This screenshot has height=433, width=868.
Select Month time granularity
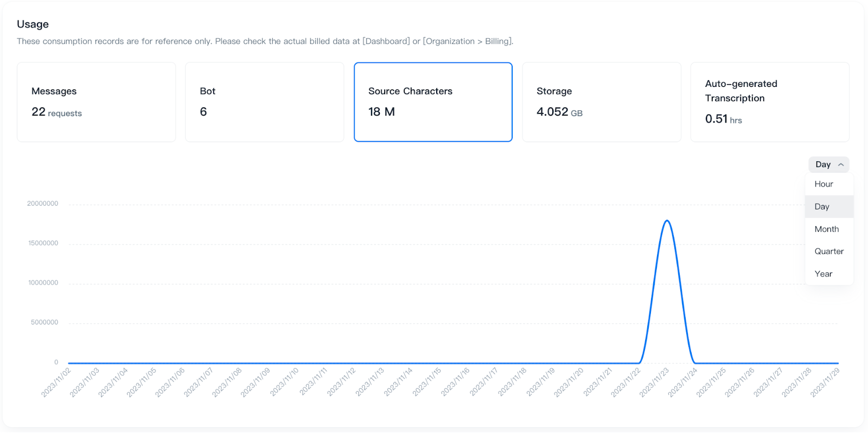coord(826,230)
